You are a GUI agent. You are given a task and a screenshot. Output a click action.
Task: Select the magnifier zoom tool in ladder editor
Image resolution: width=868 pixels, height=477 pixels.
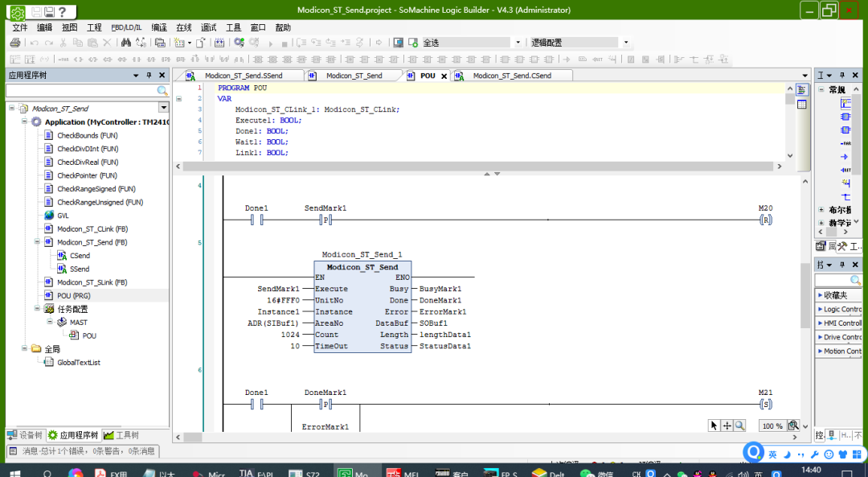coord(739,426)
